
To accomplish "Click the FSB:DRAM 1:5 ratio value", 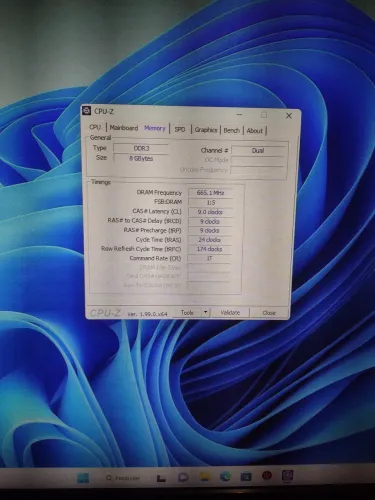I will tap(210, 202).
